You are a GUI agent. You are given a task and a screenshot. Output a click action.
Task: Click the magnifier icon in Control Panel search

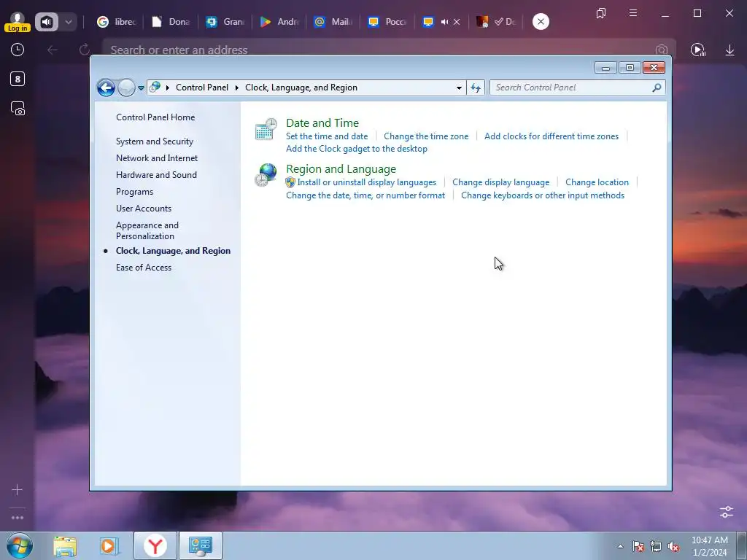(x=657, y=87)
